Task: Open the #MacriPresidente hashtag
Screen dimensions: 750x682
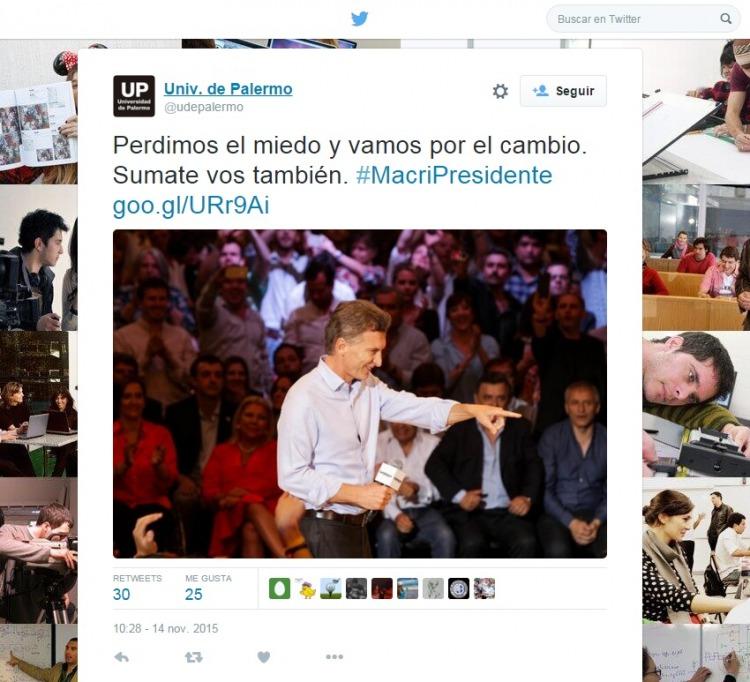Action: click(x=454, y=175)
